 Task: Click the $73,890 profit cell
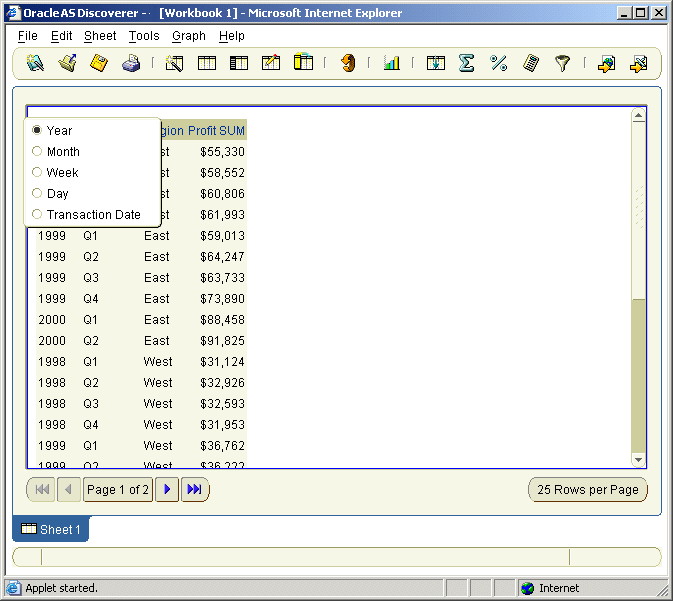pos(222,298)
